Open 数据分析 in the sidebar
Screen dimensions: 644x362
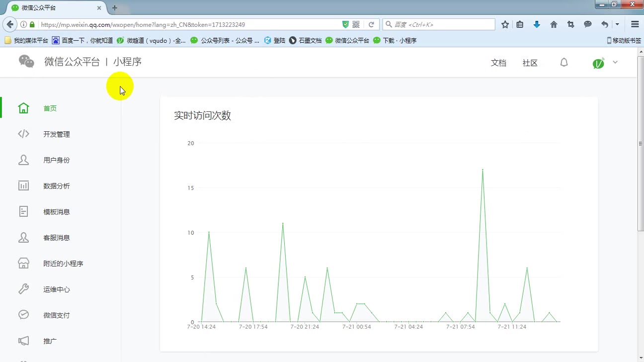pos(57,186)
